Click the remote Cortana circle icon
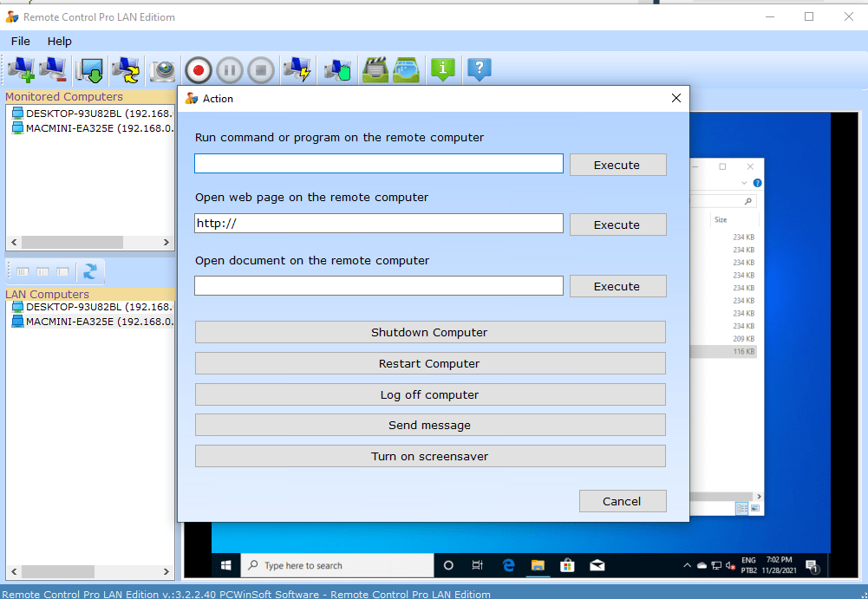 point(448,565)
